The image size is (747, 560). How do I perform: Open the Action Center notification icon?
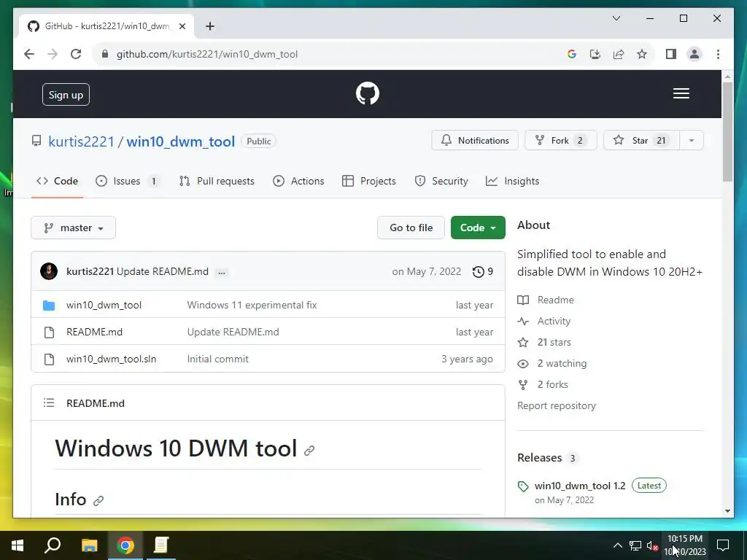tap(723, 545)
